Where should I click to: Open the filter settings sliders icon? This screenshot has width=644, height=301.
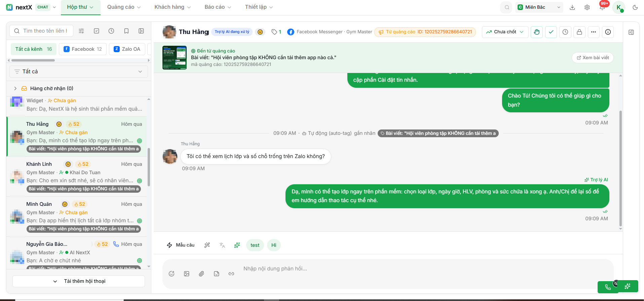pyautogui.click(x=81, y=31)
